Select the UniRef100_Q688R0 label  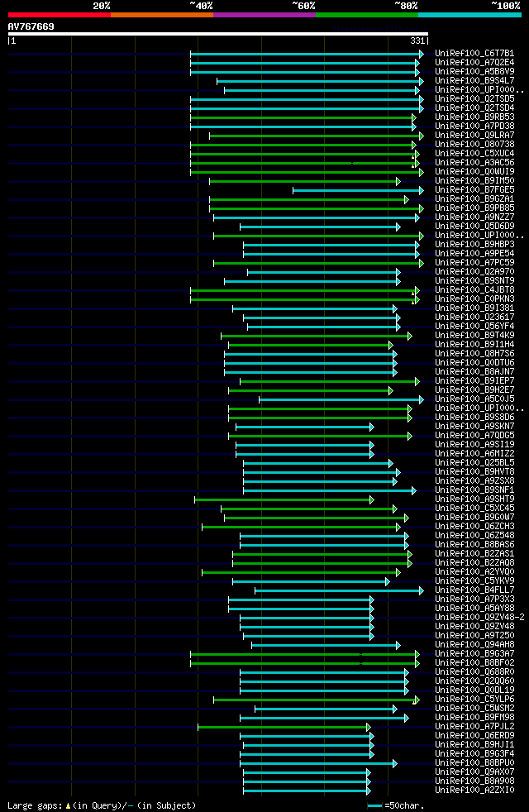click(x=474, y=672)
